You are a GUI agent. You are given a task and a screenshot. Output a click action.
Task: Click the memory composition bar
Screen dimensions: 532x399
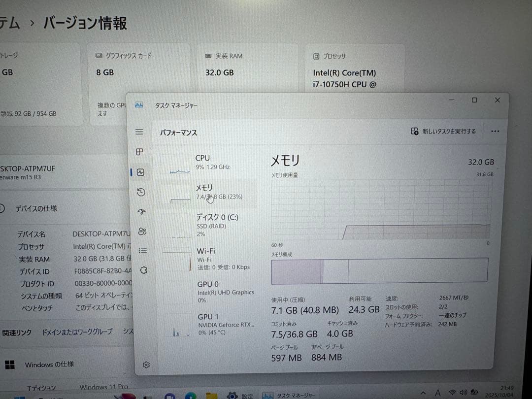tap(379, 269)
